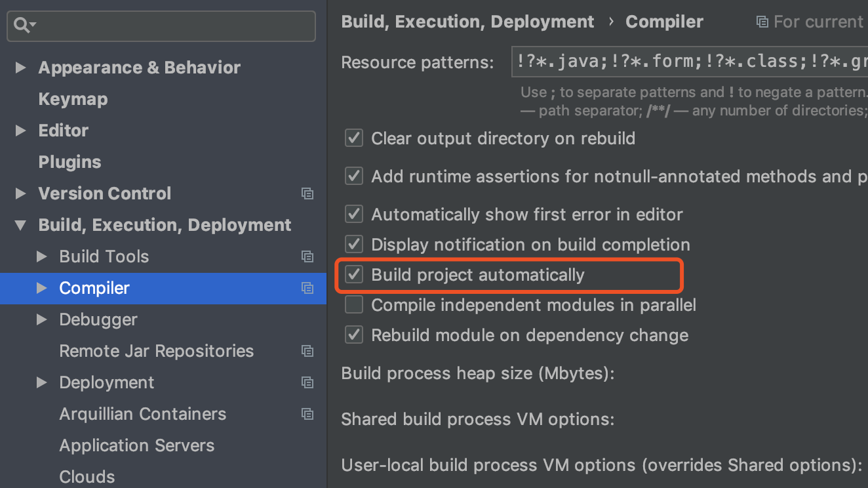
Task: Click the project-level icon beside Deployment
Action: tap(307, 382)
